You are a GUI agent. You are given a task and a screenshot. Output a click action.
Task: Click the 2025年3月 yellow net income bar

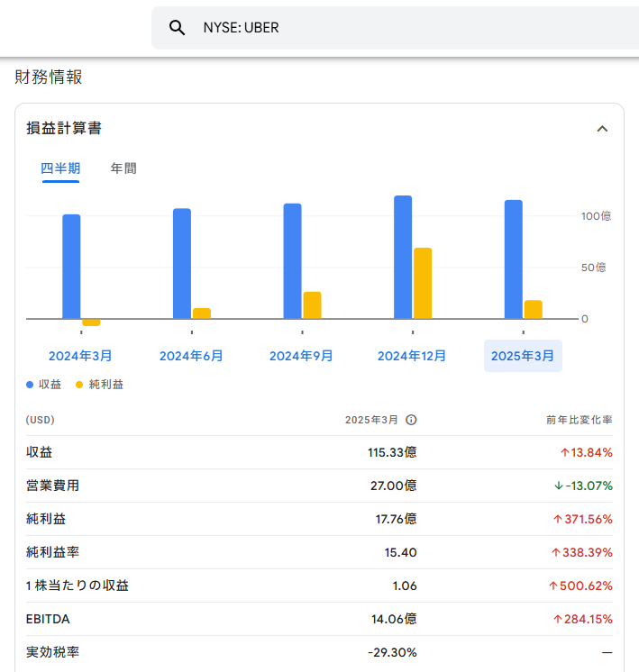[x=533, y=310]
